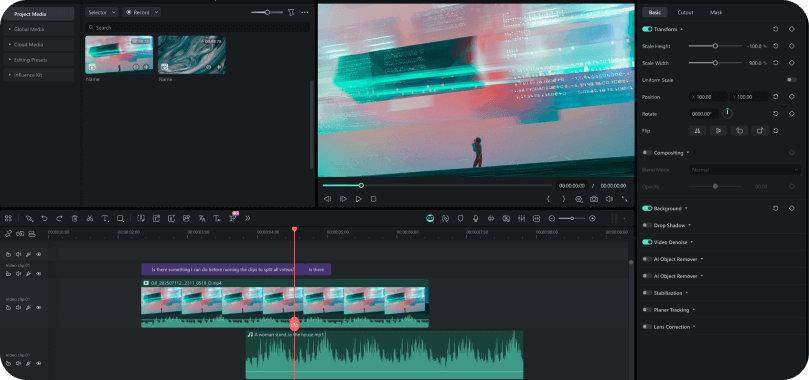
Task: Collapse the Transform section arrow
Action: click(x=682, y=29)
